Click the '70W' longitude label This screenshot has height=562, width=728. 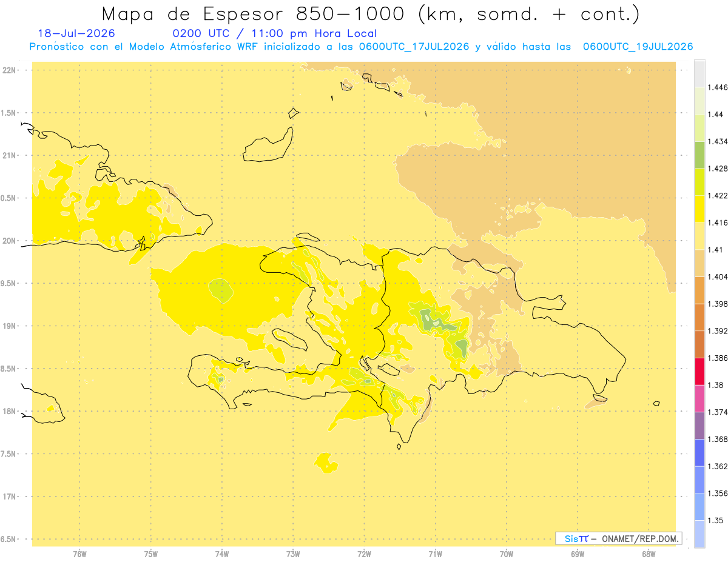(506, 554)
